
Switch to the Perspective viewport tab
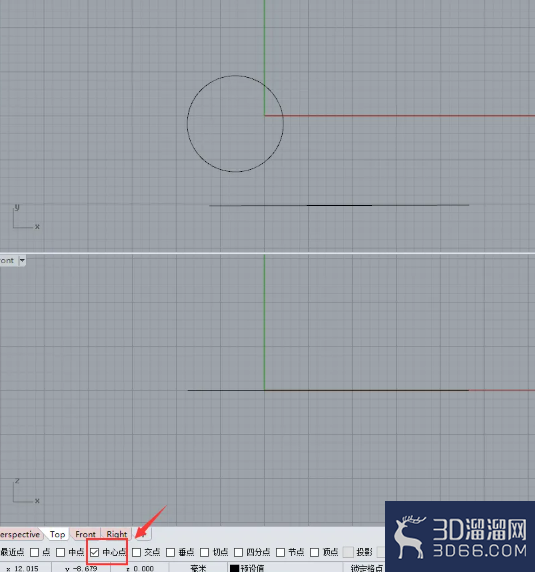[x=20, y=534]
